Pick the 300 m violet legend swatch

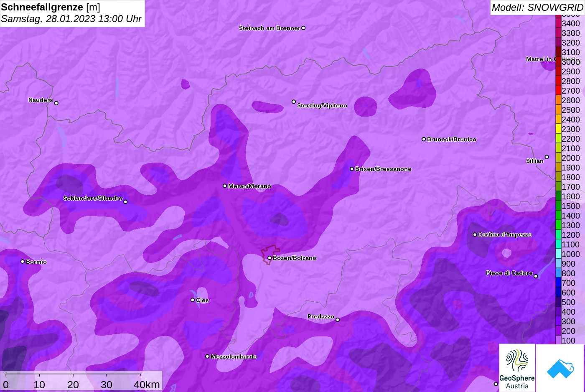[x=558, y=321]
